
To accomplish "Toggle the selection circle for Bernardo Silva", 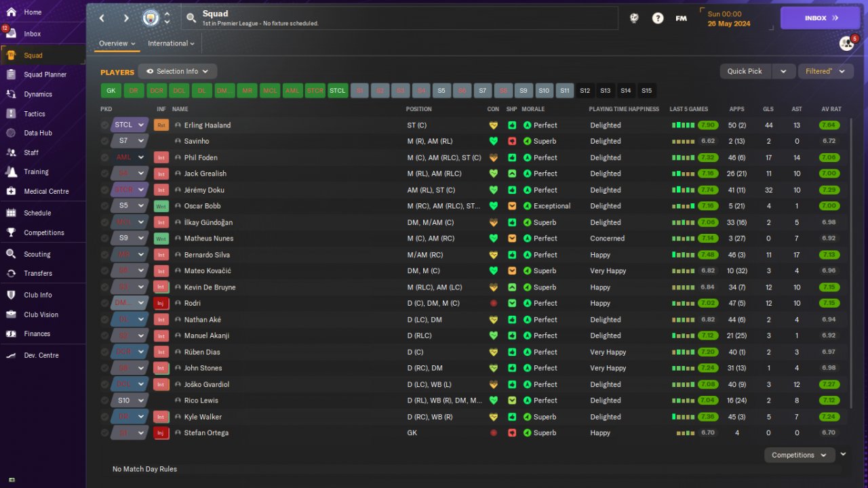I will [104, 255].
